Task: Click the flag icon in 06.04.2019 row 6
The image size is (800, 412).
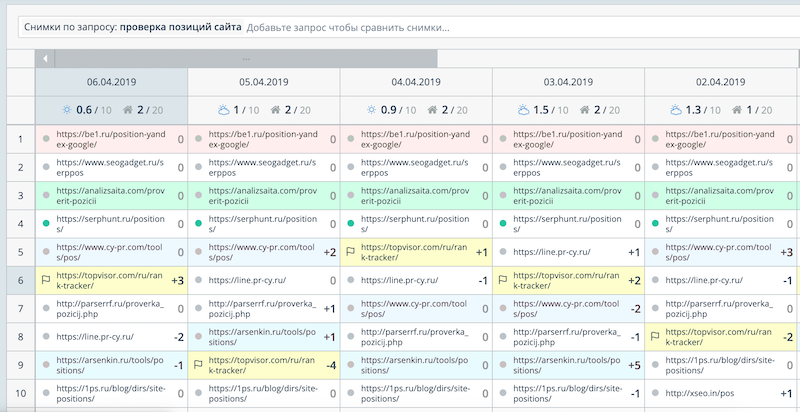Action: 46,281
